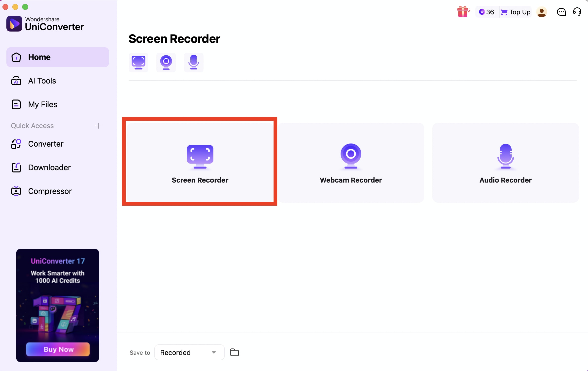Open the feedback chat icon
Viewport: 588px width, 371px height.
click(561, 12)
